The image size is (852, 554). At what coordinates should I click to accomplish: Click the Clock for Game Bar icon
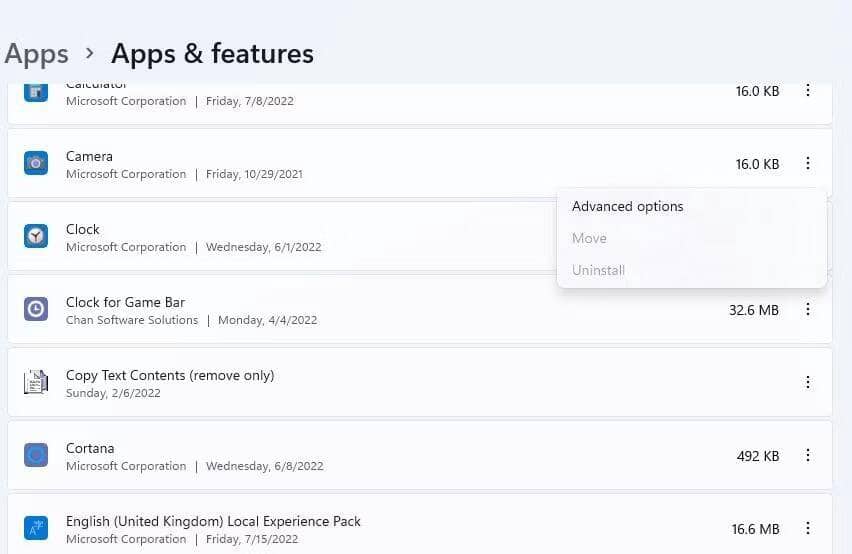click(36, 309)
